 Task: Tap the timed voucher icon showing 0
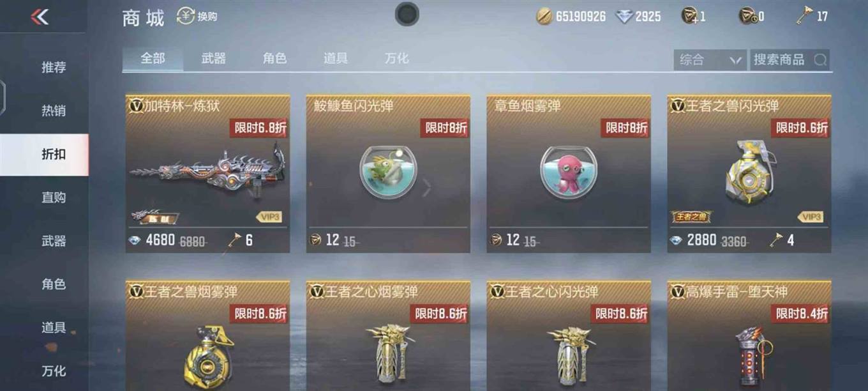747,16
